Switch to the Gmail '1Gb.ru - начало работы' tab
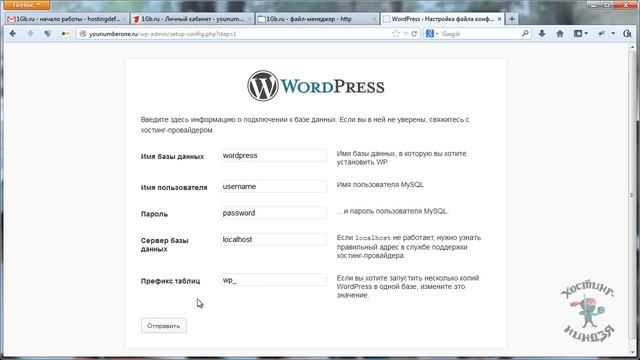 pos(67,19)
